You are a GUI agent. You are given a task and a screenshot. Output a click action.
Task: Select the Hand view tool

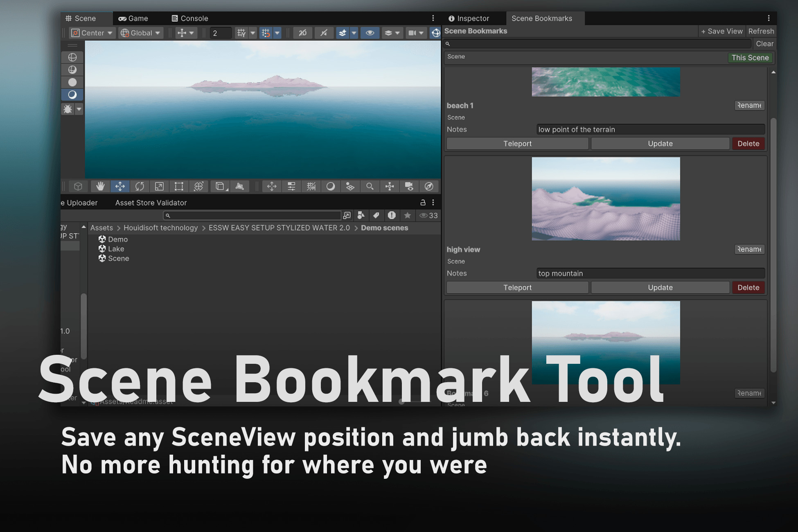[100, 187]
